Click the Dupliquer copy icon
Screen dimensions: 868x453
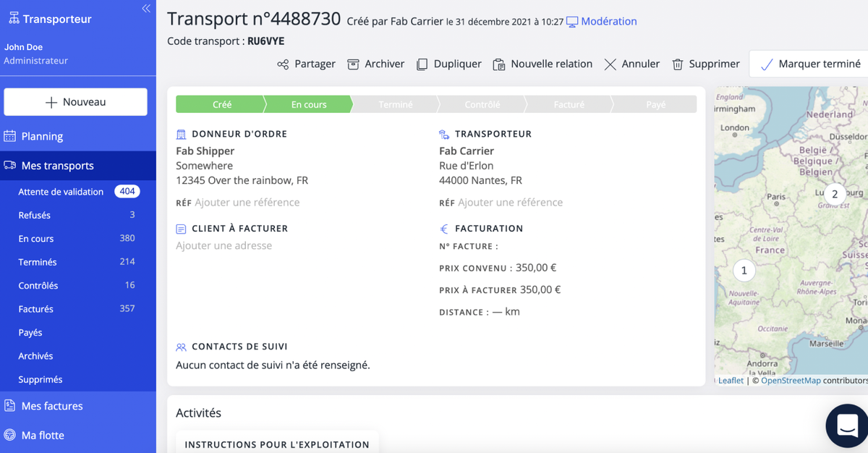click(422, 64)
